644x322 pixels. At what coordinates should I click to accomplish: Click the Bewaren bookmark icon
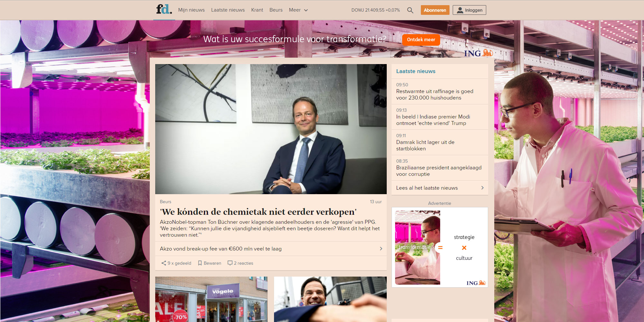[x=200, y=263]
